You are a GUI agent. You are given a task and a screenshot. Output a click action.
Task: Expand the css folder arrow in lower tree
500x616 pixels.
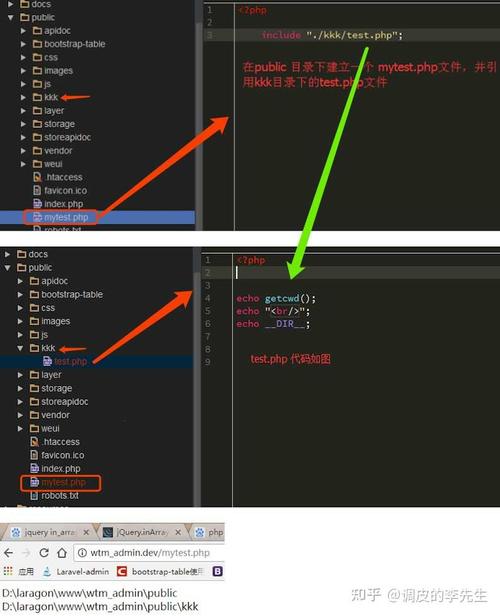(x=20, y=308)
